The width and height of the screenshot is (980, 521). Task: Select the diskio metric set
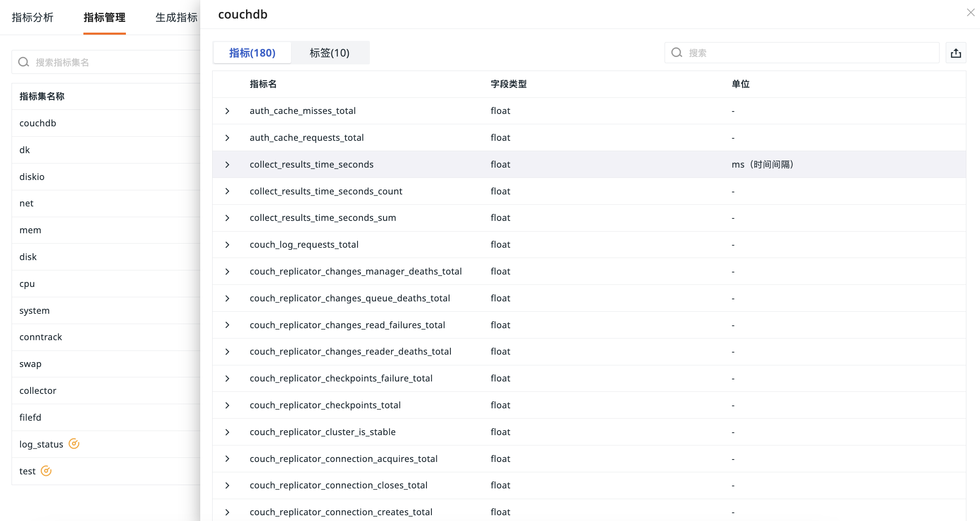(x=32, y=177)
